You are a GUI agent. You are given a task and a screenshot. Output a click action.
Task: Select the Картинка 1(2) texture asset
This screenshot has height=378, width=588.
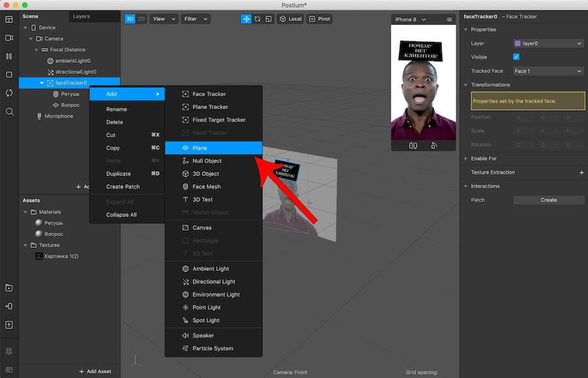click(x=61, y=256)
